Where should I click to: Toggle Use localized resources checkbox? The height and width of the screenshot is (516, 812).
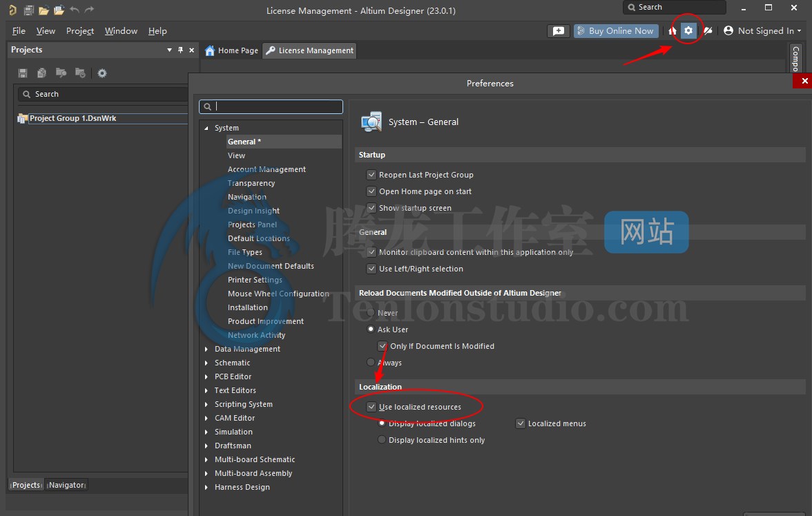(x=371, y=407)
